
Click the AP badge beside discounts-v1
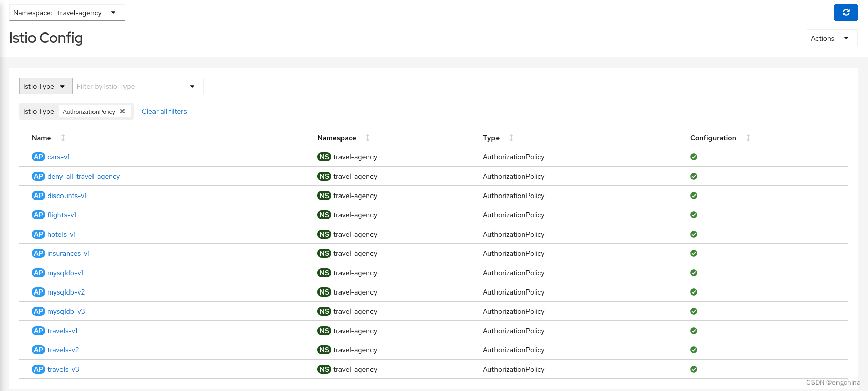point(38,195)
